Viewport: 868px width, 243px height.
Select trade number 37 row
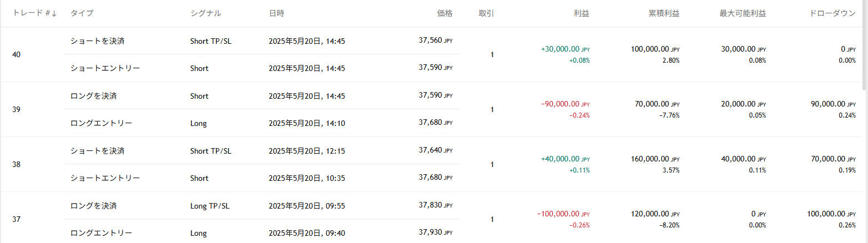pos(17,220)
